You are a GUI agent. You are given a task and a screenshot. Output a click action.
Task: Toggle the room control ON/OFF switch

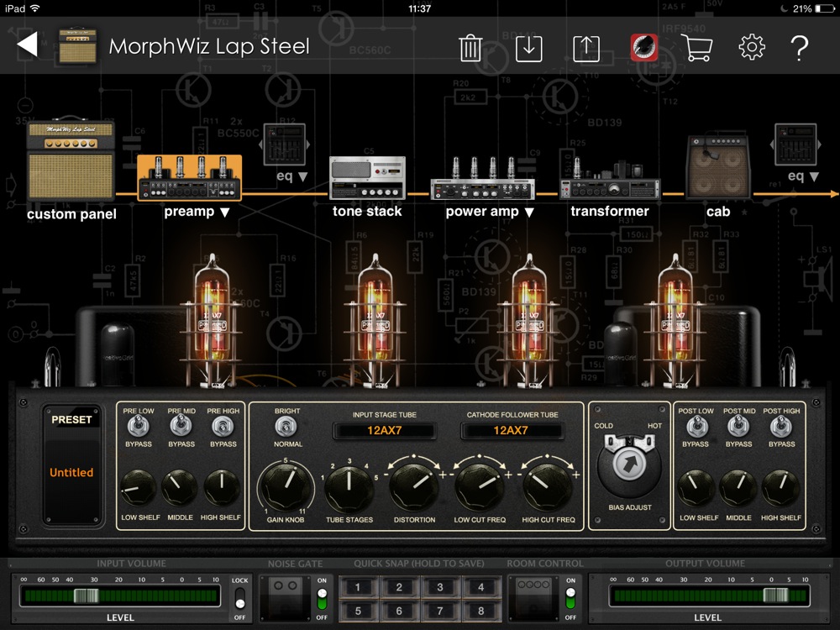pos(570,600)
